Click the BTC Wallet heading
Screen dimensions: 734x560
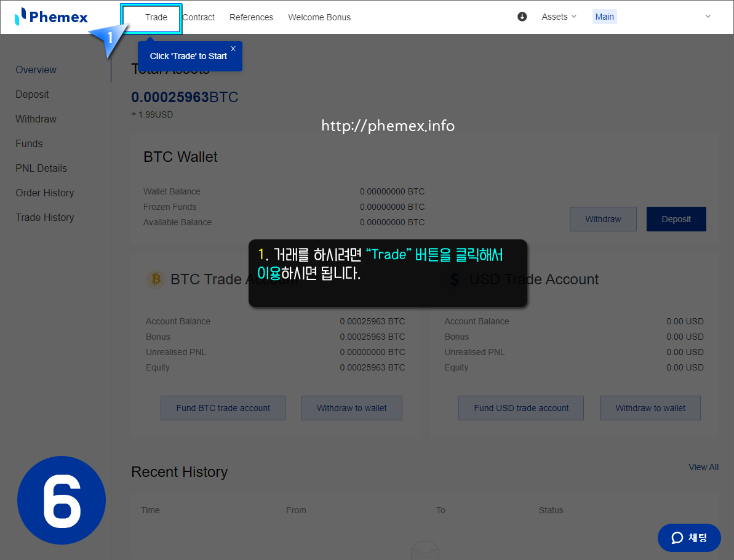[180, 157]
